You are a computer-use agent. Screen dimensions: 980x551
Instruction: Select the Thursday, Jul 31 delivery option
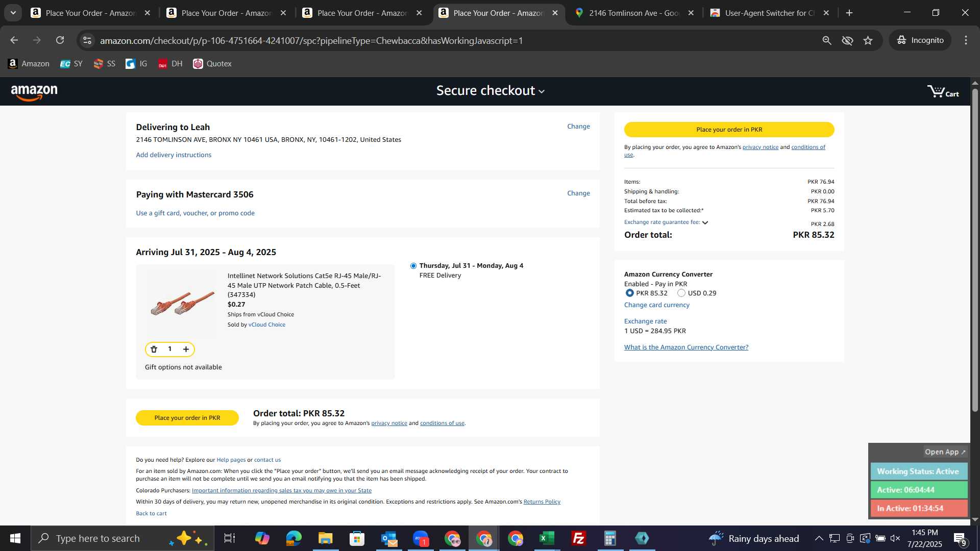pyautogui.click(x=413, y=266)
